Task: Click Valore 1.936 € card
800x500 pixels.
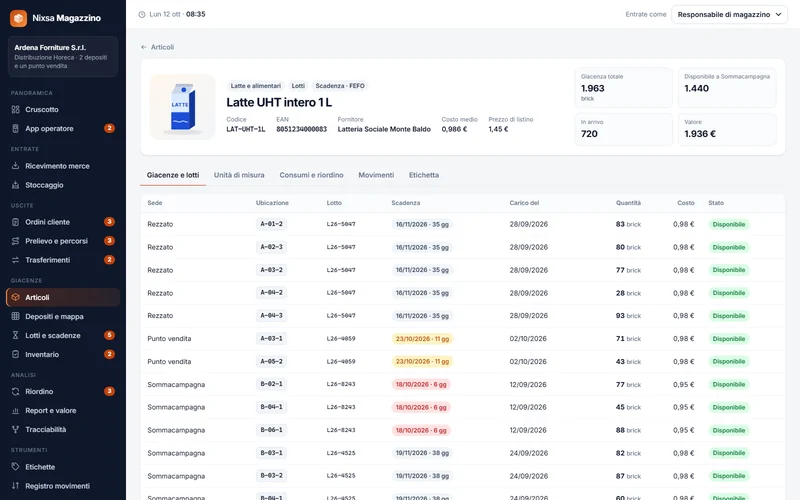Action: [727, 130]
